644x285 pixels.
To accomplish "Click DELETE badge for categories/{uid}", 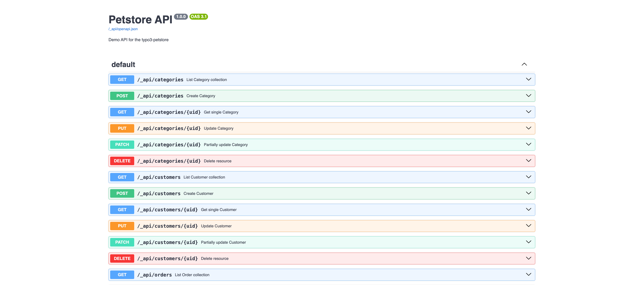I will point(122,161).
